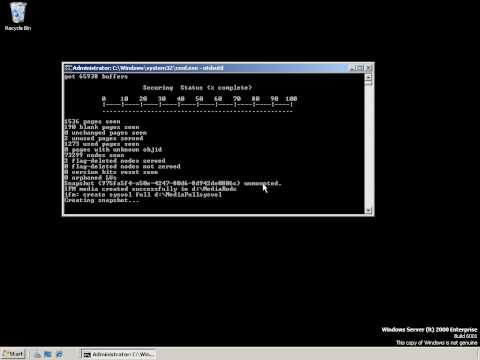Maximize the command prompt window
Screen dimensions: 480x360
360,68
